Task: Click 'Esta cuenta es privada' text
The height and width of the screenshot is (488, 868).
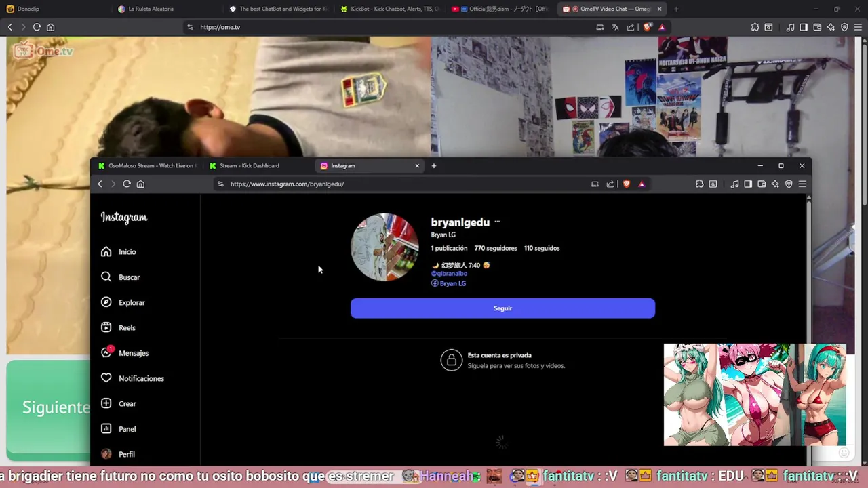Action: coord(500,355)
